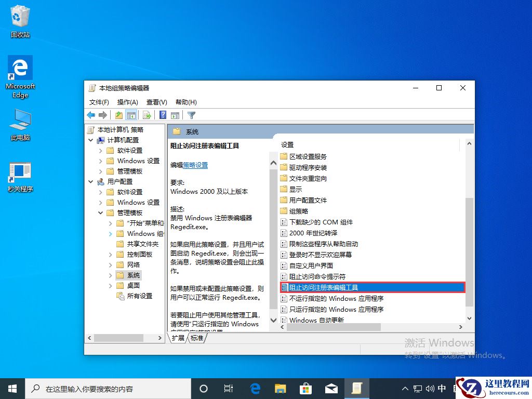Click the Help toolbar icon

pos(163,115)
